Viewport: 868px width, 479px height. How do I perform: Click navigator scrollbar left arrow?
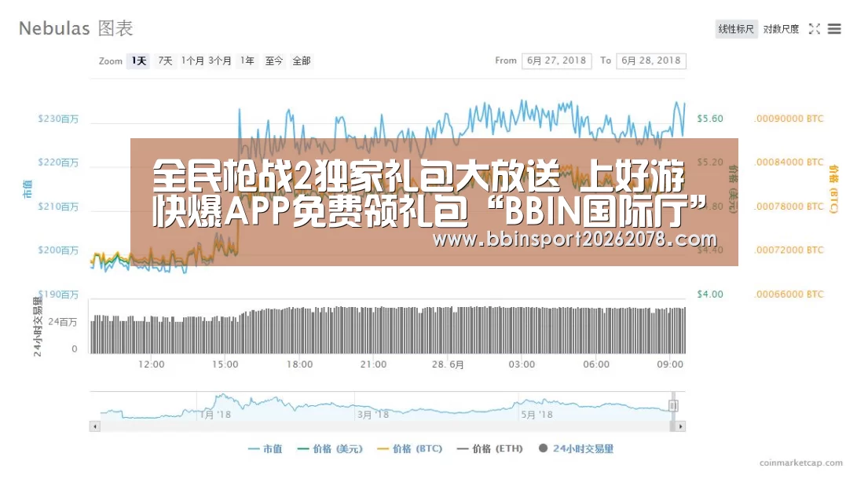coord(95,426)
